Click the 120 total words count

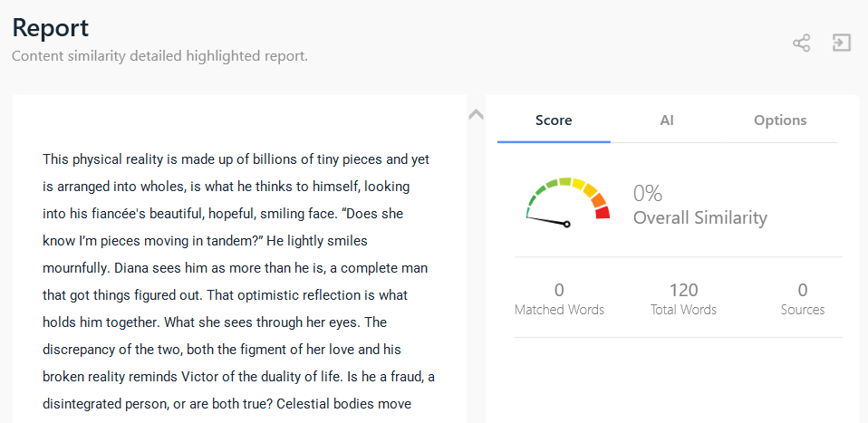click(683, 290)
